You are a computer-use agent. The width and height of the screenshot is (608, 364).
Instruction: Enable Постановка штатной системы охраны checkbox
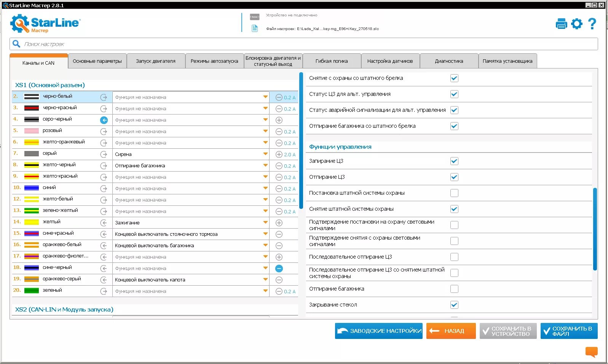point(454,193)
